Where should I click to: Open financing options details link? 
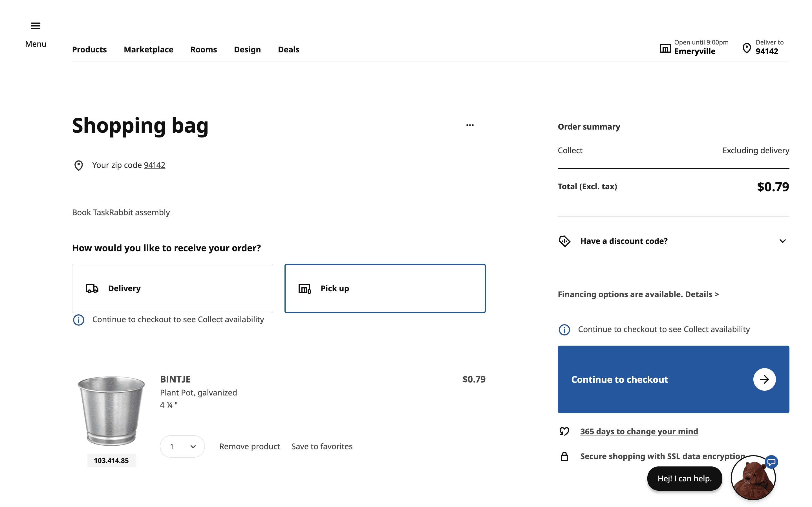point(638,294)
